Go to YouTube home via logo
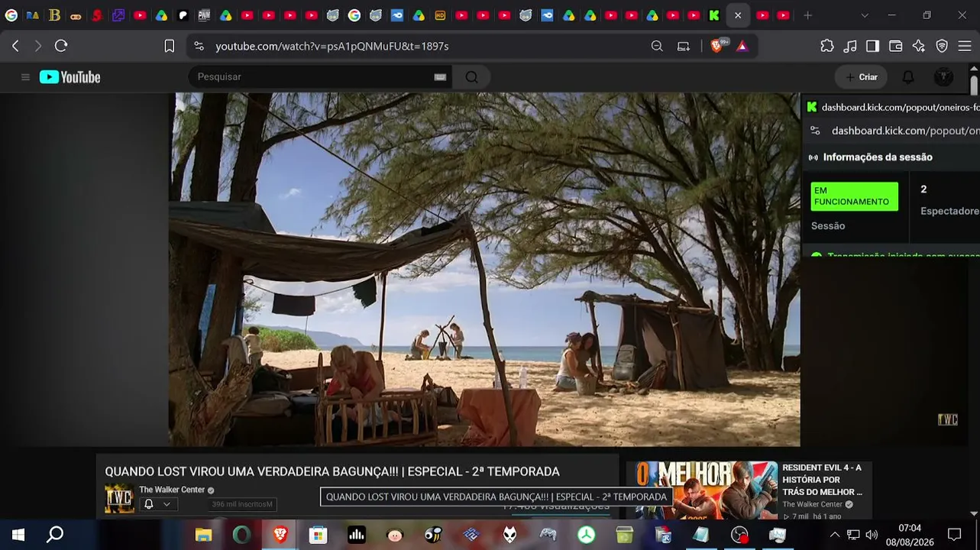The height and width of the screenshot is (550, 980). pyautogui.click(x=70, y=77)
